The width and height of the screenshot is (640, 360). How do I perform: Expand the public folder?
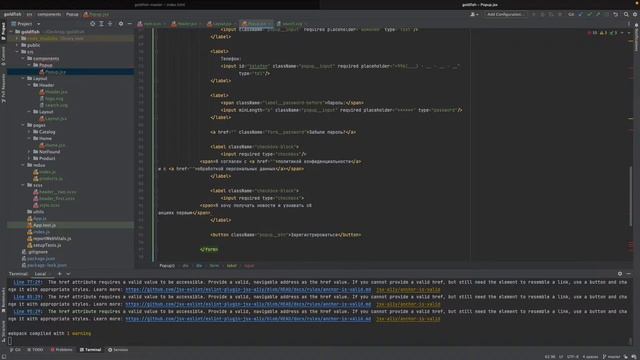pyautogui.click(x=18, y=45)
